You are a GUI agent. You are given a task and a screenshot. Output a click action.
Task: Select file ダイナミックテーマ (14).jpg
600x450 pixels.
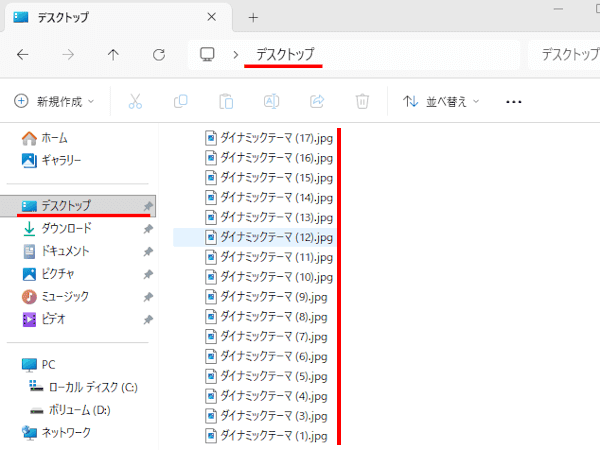coord(269,197)
